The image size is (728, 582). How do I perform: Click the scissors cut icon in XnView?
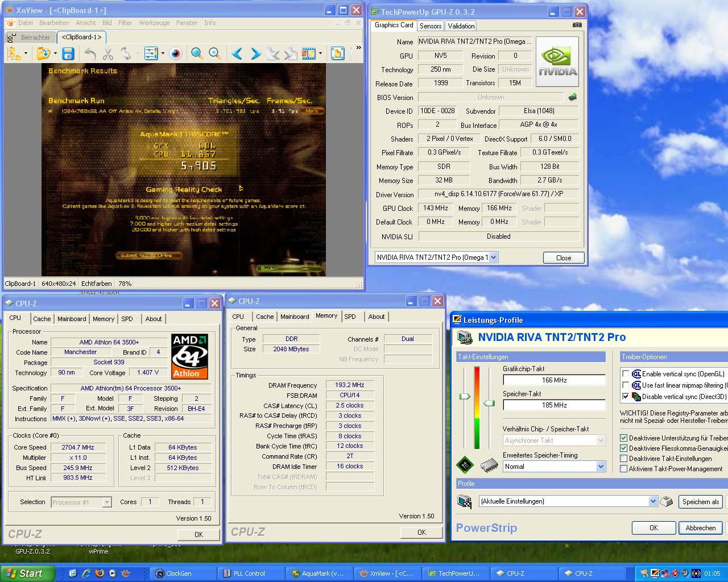coord(108,53)
